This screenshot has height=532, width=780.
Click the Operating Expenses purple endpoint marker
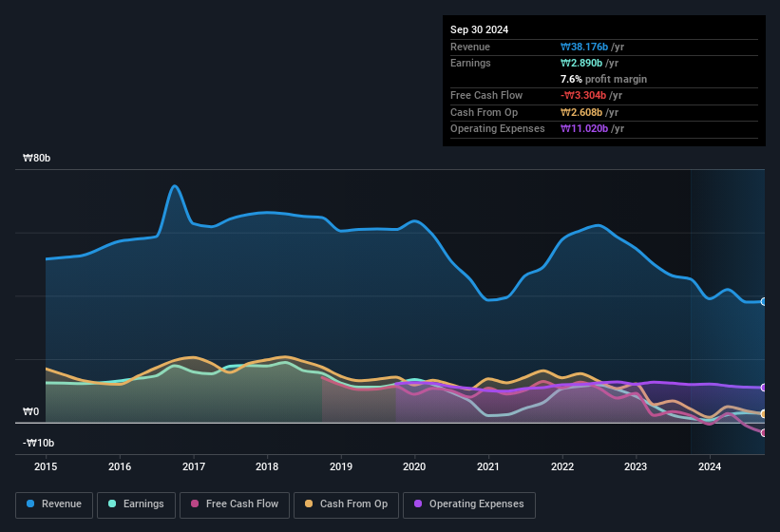(764, 388)
